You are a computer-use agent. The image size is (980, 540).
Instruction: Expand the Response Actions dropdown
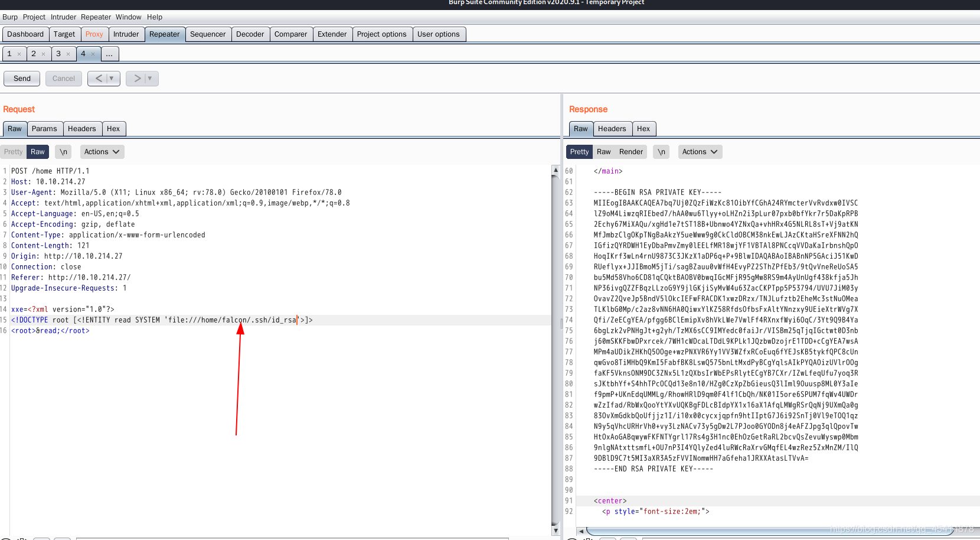point(700,152)
